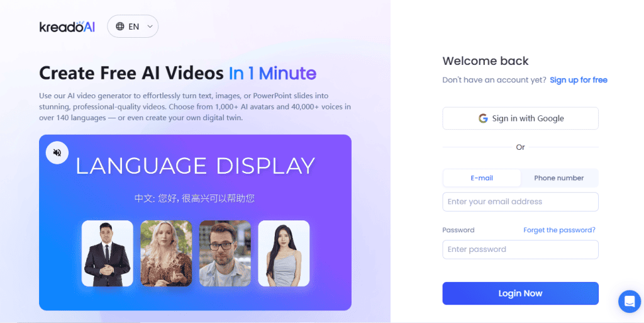
Task: Click the 'Sign in with Google' text
Action: [x=528, y=118]
